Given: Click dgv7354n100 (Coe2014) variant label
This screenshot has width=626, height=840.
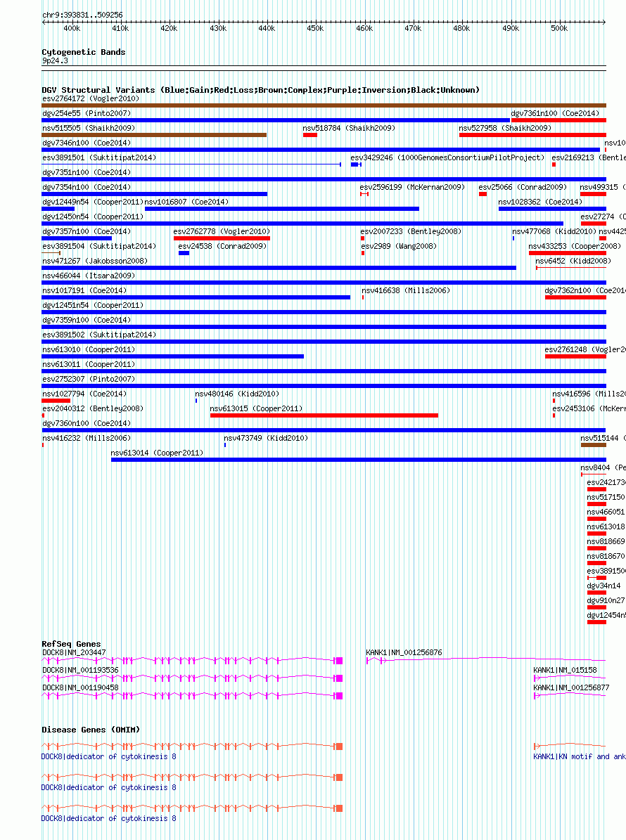Looking at the screenshot, I should (87, 187).
